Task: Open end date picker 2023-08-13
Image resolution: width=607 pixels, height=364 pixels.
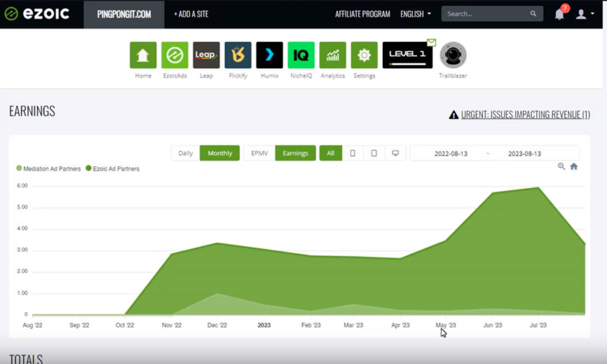Action: point(525,154)
